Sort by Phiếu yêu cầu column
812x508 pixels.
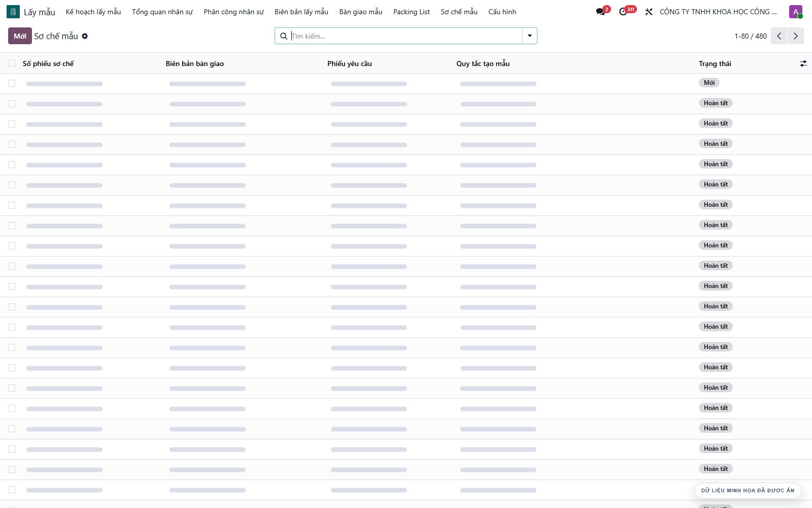pos(350,63)
